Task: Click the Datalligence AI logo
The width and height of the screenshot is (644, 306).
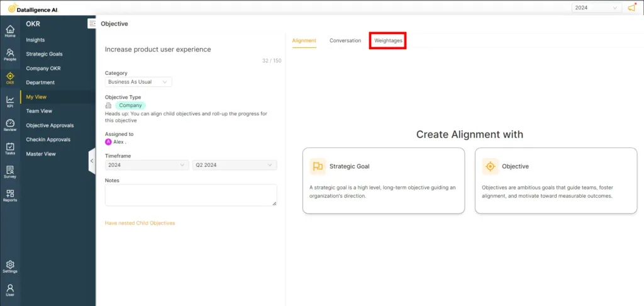Action: (33, 8)
